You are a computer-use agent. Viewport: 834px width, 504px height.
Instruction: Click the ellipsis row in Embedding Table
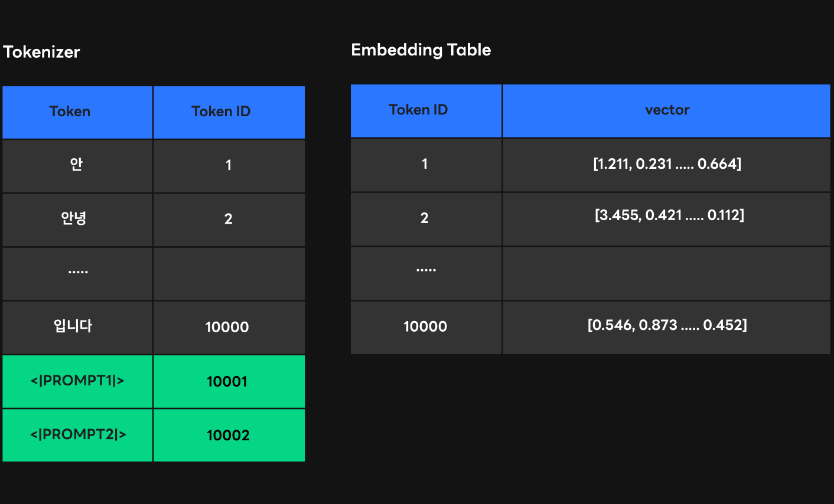(591, 273)
